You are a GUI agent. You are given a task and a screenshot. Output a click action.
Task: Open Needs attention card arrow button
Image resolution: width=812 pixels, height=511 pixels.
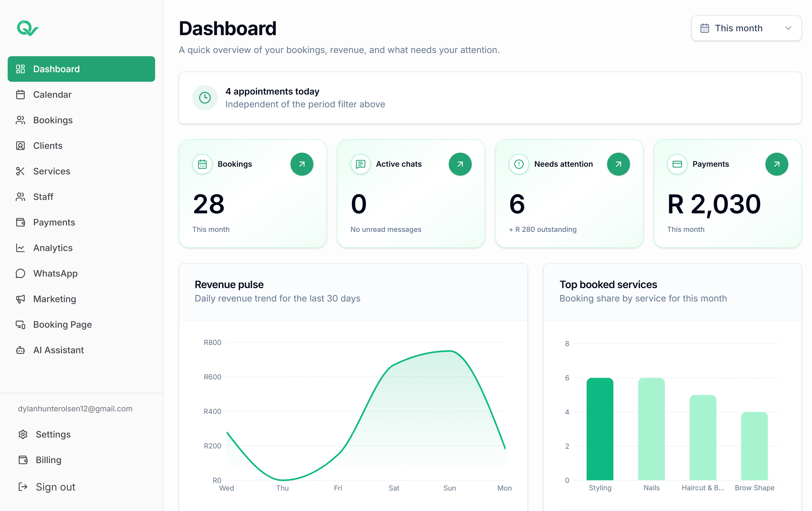coord(619,164)
